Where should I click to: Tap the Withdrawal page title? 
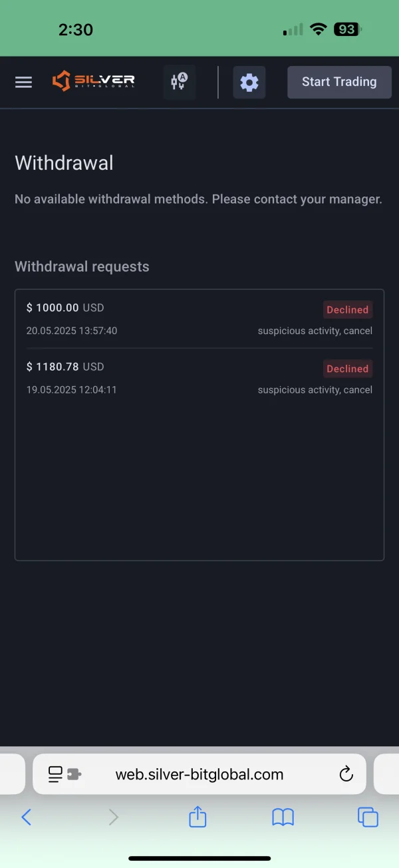(64, 163)
